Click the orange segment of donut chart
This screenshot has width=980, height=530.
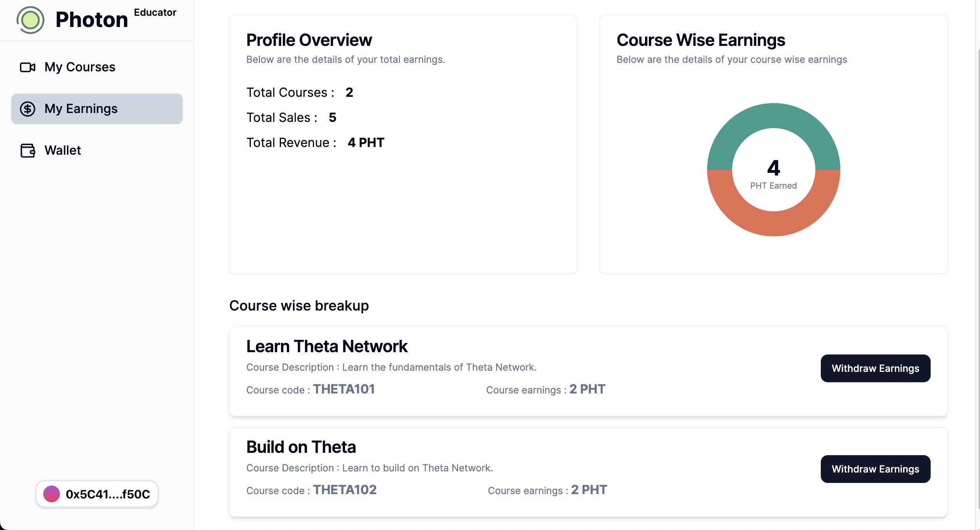point(773,224)
